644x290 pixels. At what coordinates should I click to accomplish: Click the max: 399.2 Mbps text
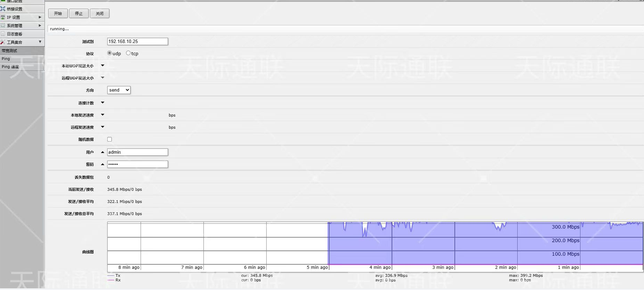point(526,275)
